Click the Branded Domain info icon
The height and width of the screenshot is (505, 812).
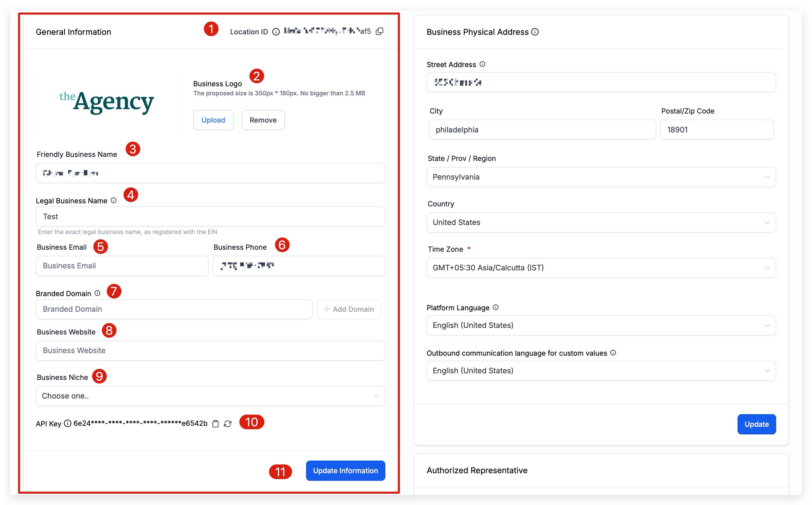coord(97,293)
